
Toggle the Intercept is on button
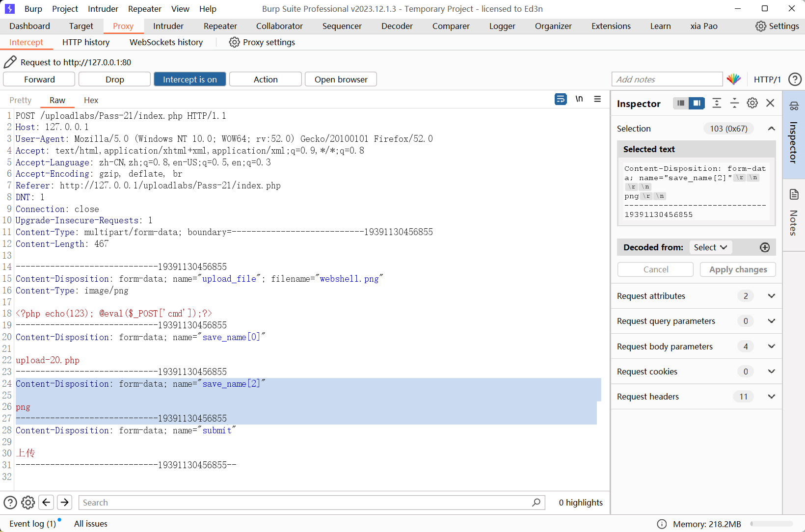pos(190,79)
